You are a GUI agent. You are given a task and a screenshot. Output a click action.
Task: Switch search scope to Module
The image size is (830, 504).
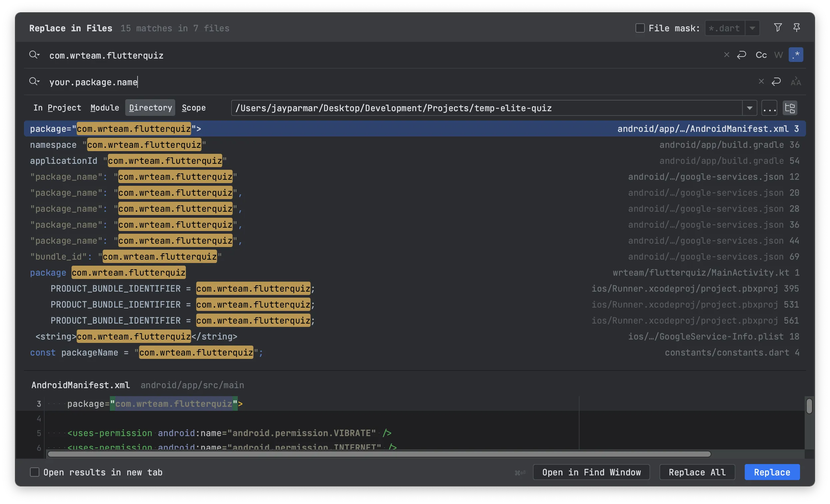point(105,108)
